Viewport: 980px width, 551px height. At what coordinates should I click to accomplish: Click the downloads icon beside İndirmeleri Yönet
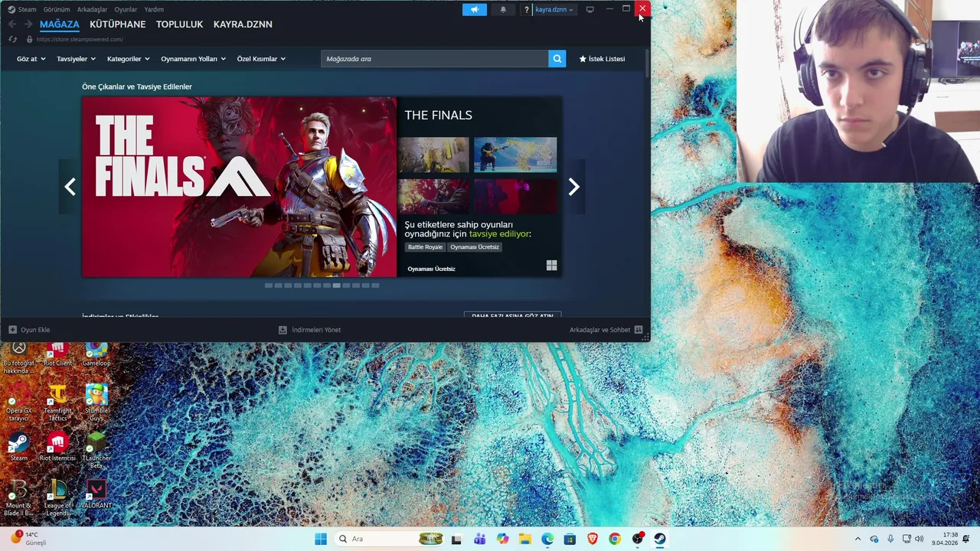coord(283,330)
